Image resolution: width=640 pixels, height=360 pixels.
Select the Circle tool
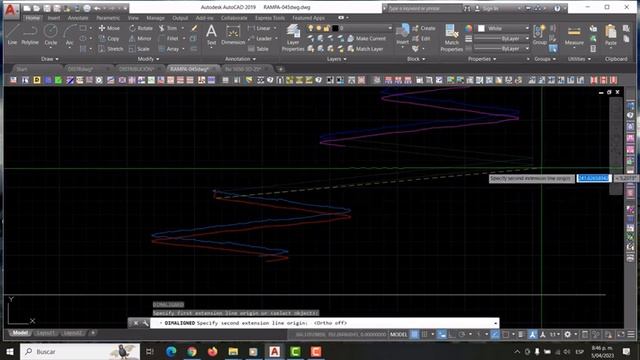pos(51,34)
